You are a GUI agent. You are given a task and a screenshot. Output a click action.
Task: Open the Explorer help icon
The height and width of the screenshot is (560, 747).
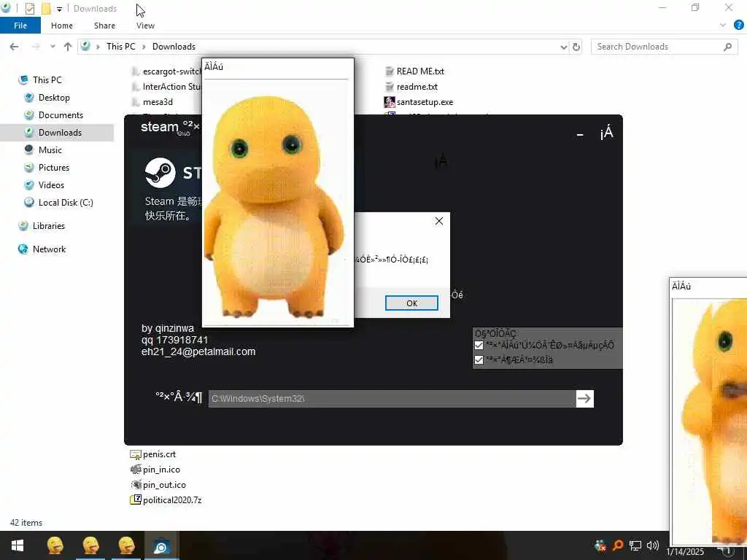point(739,26)
